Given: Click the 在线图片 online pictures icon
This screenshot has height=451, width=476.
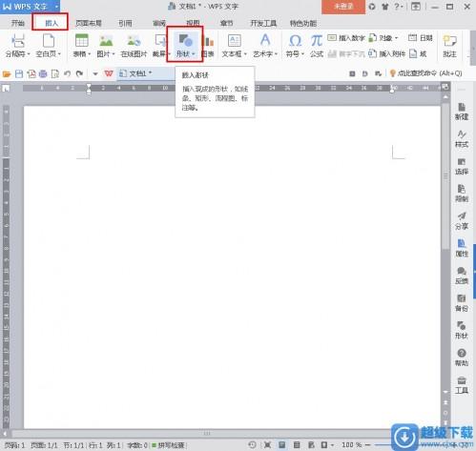Looking at the screenshot, I should click(x=134, y=45).
